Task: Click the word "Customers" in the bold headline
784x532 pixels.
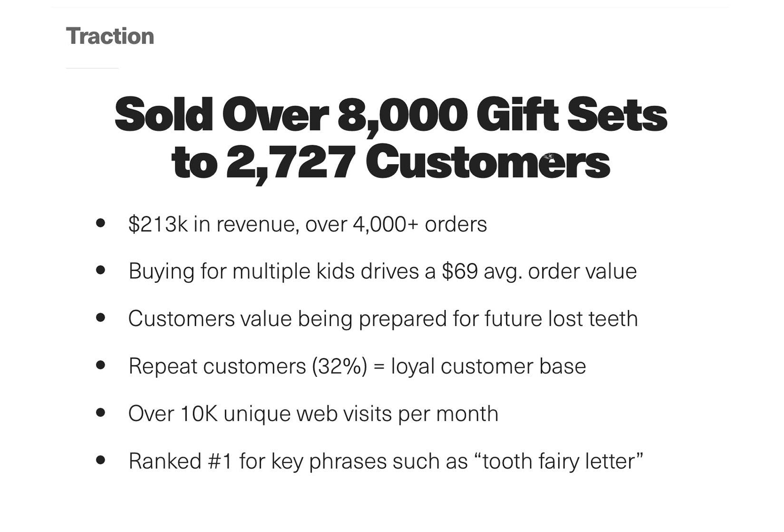Action: 488,162
